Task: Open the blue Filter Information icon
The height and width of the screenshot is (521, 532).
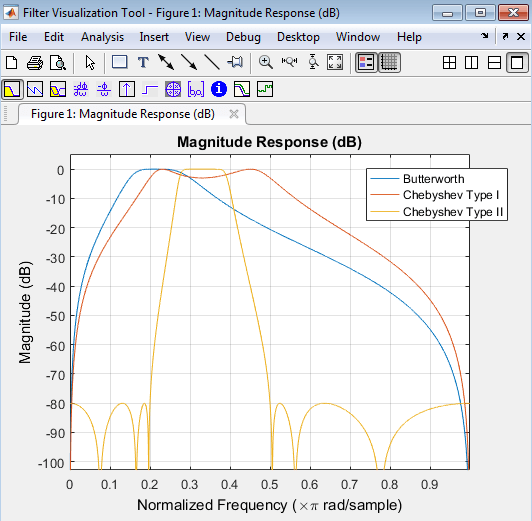Action: 219,89
